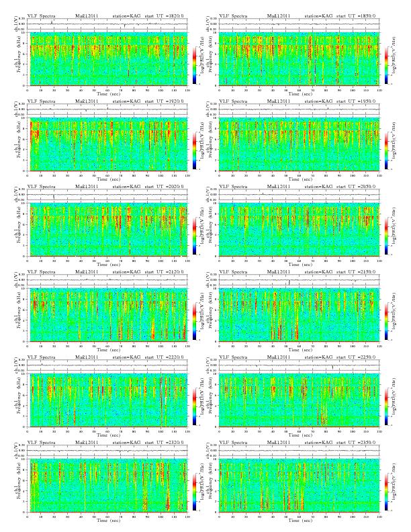Pick the color legend of UT 2050 panel

pos(387,236)
